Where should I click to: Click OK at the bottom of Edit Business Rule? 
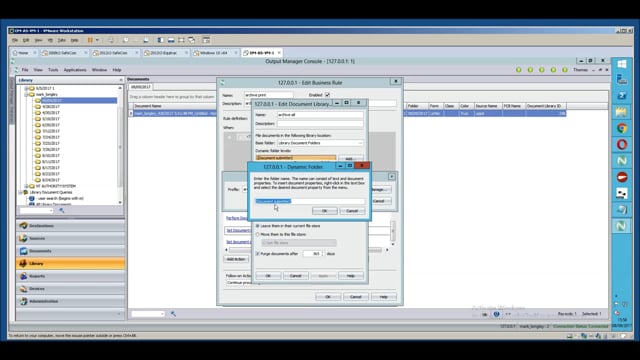(x=328, y=297)
